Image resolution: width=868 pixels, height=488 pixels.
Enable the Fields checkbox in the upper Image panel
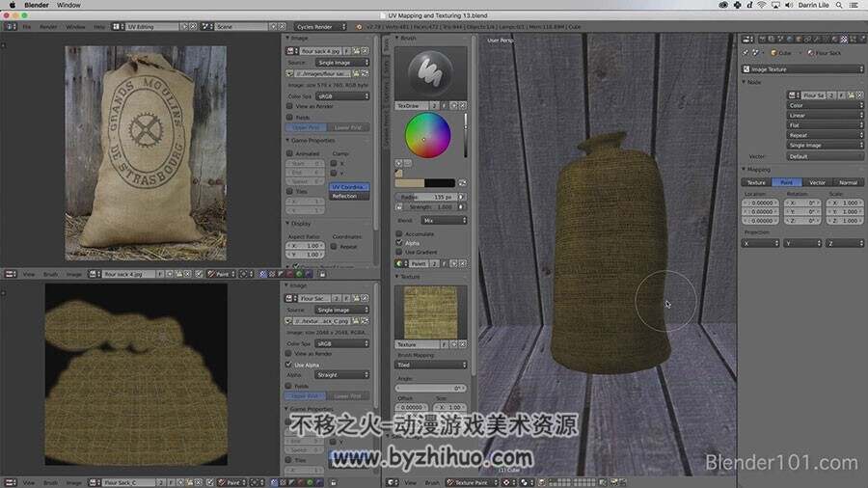pos(289,118)
